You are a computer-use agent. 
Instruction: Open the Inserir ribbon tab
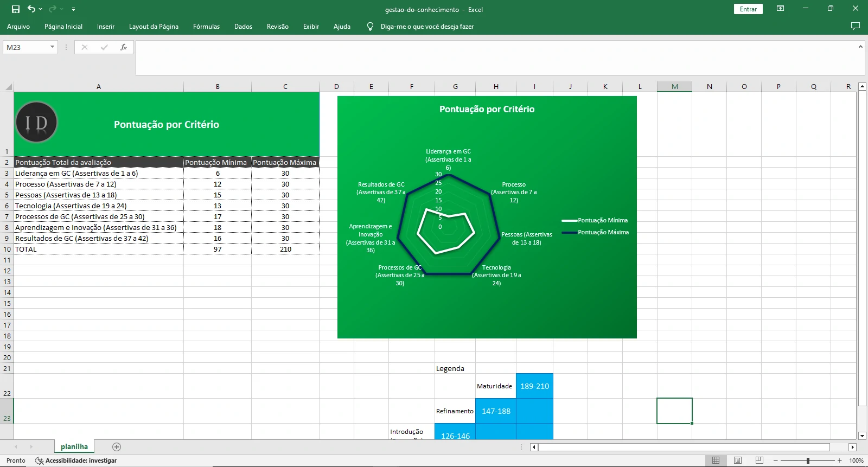[105, 26]
